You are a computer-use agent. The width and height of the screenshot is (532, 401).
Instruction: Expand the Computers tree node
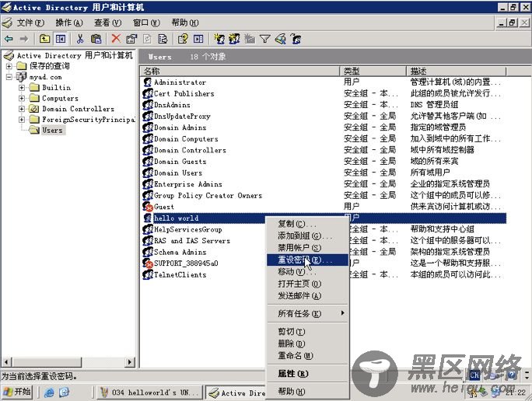[22, 98]
